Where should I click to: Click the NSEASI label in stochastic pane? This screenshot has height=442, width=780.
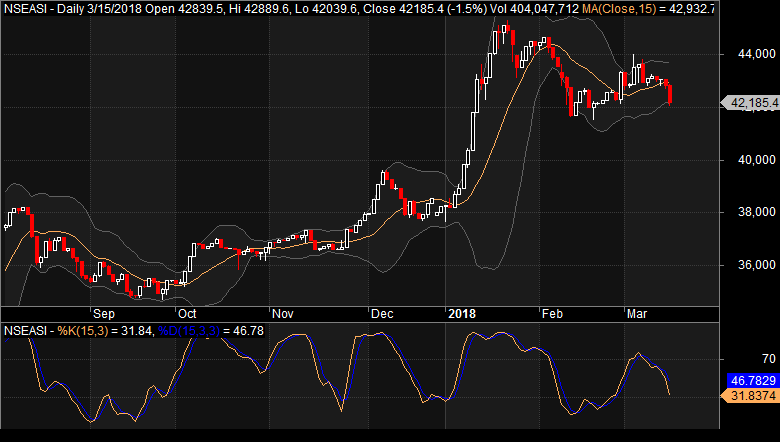(25, 331)
